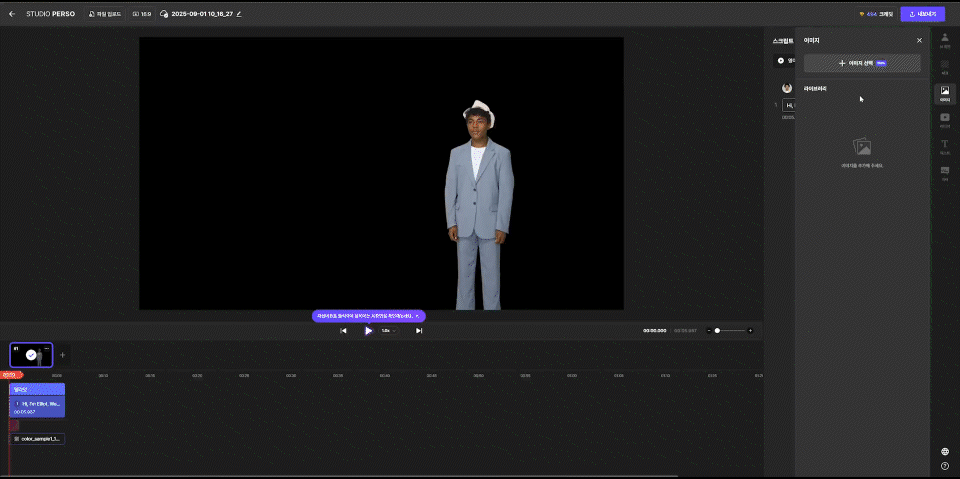
Task: Open the background panel icon in sidebar
Action: coord(944,67)
